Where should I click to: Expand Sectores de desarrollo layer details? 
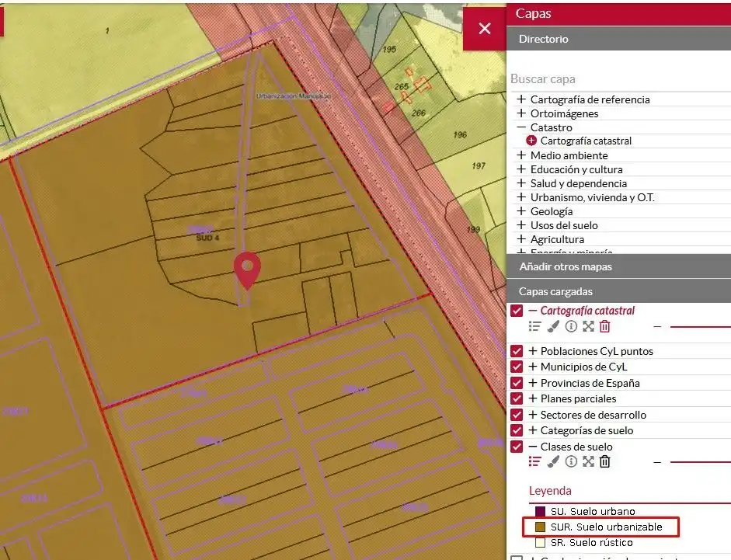[533, 415]
